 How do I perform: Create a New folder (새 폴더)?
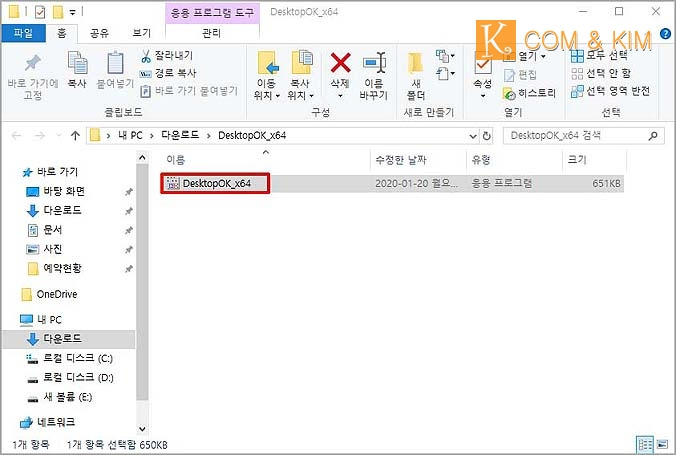tap(416, 76)
